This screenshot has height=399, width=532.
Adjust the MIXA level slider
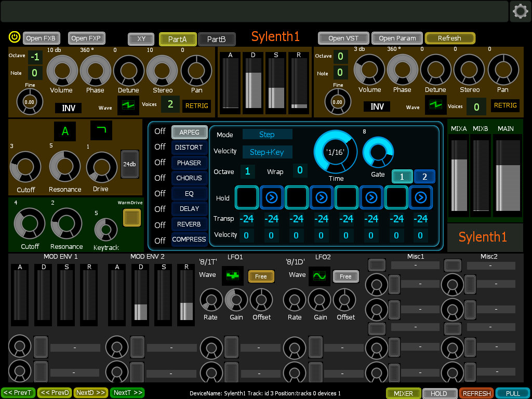click(459, 176)
